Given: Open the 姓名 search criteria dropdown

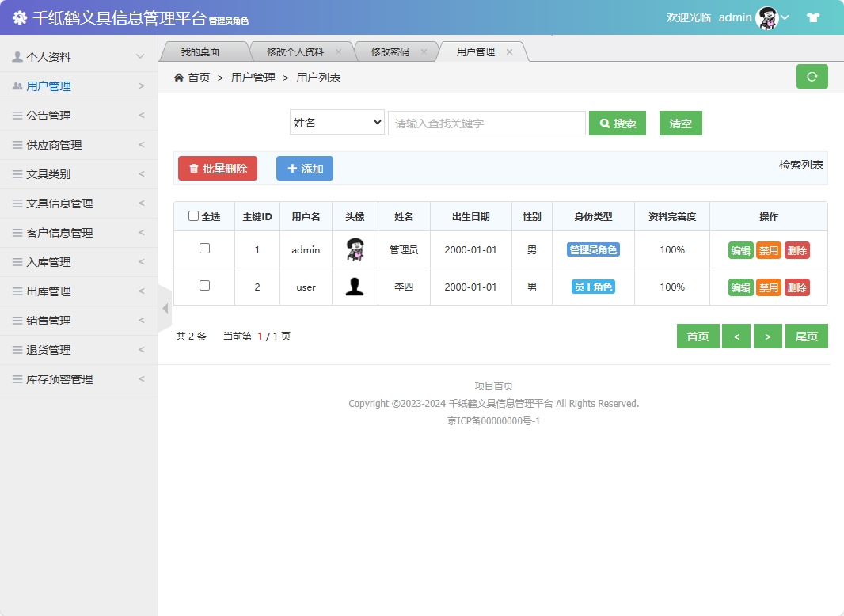Looking at the screenshot, I should [336, 123].
